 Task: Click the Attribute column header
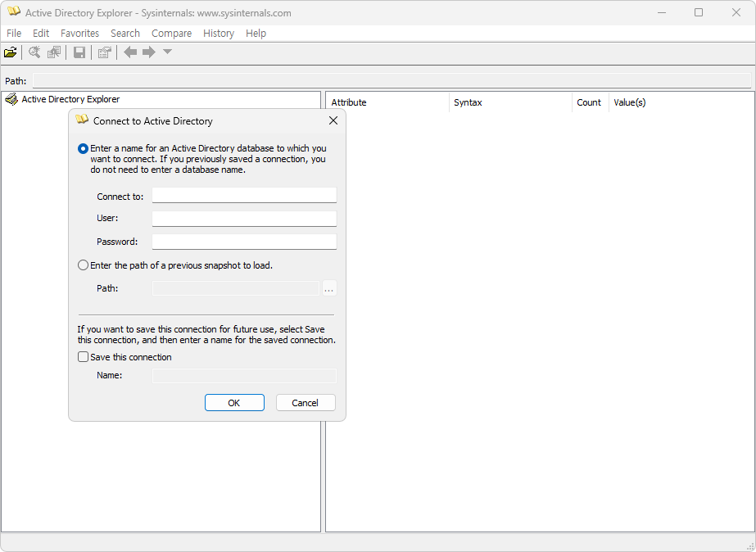click(x=387, y=102)
